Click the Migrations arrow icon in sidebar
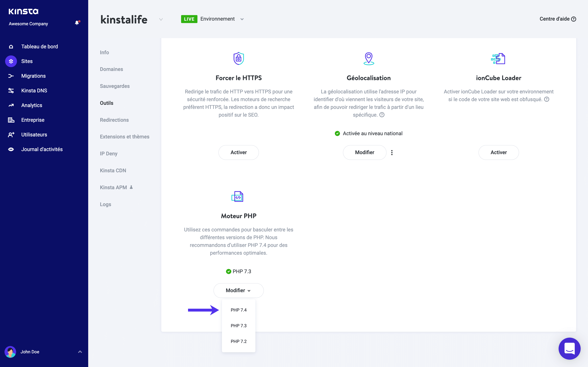The width and height of the screenshot is (588, 367). tap(11, 76)
